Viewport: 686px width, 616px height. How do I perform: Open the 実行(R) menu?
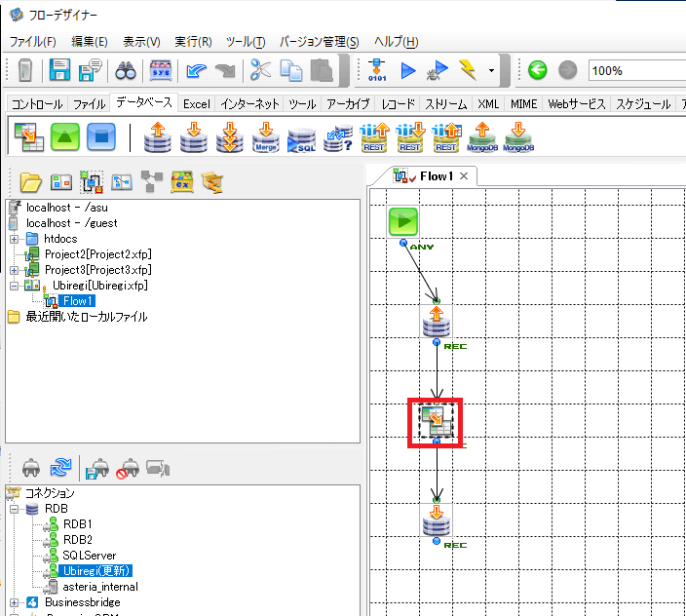(193, 42)
